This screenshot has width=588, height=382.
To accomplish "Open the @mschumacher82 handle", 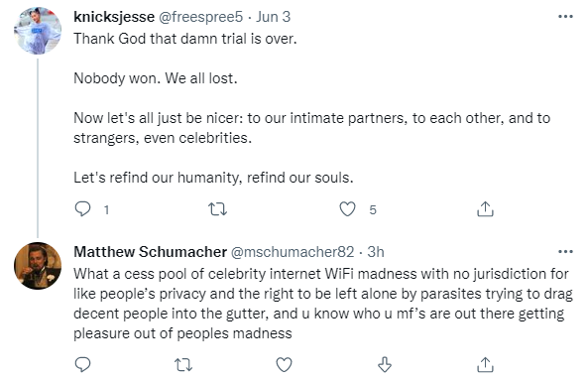I will pos(293,252).
